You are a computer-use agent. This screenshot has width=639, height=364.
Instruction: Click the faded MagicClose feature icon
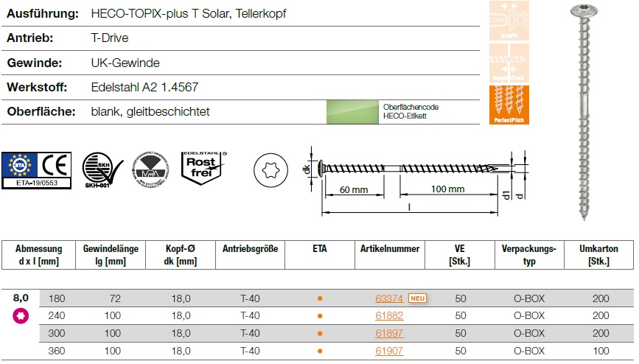point(509,63)
